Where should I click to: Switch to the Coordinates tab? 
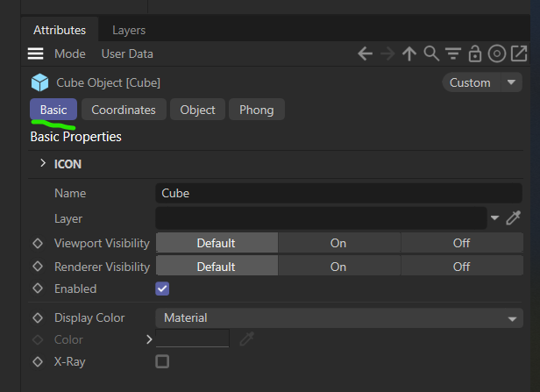(x=124, y=110)
